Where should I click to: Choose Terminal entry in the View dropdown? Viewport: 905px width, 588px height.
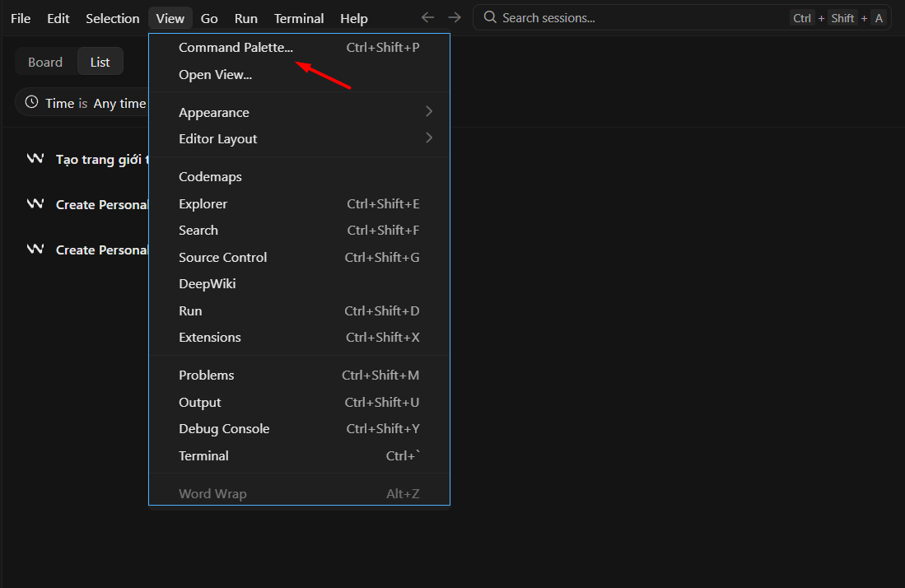299,456
